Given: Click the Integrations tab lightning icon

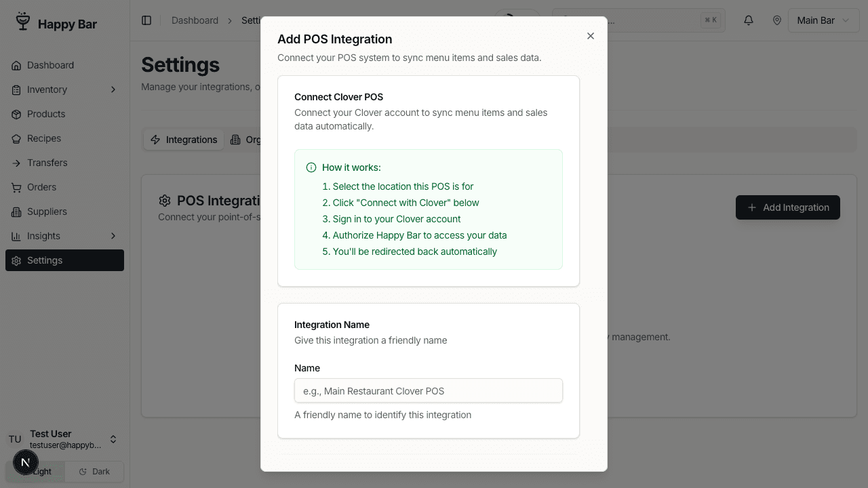Looking at the screenshot, I should [155, 140].
